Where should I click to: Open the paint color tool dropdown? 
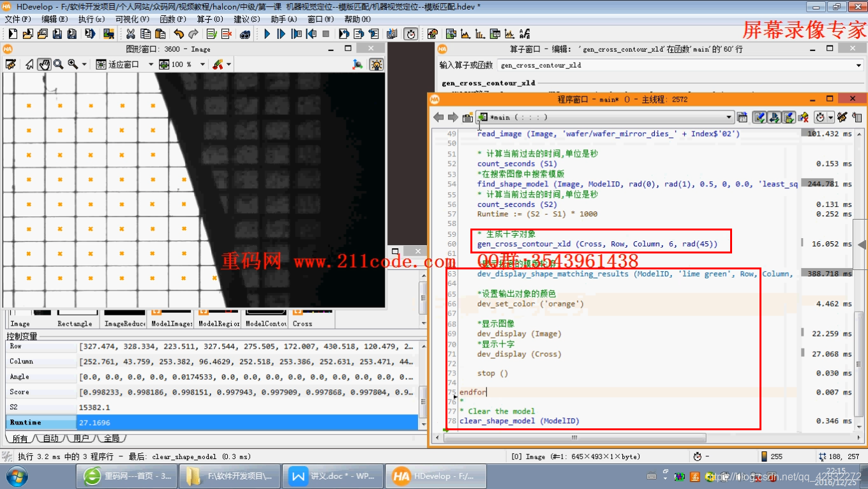point(228,64)
